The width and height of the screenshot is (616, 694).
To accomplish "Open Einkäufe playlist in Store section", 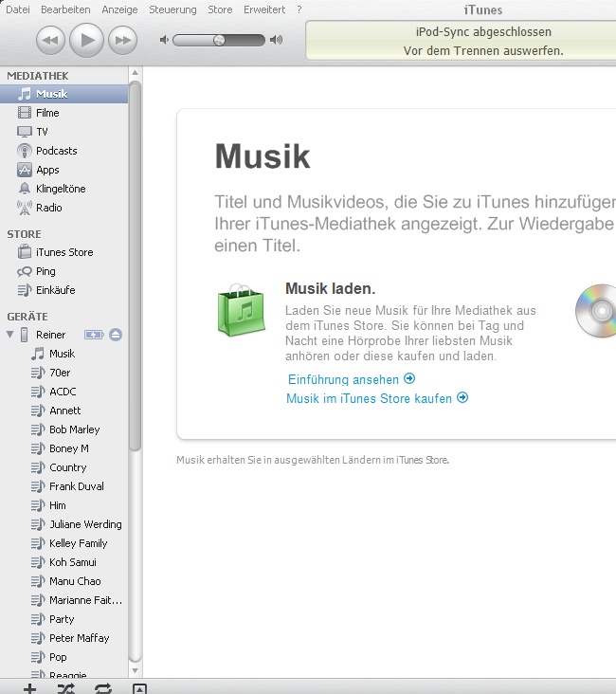I will point(64,290).
